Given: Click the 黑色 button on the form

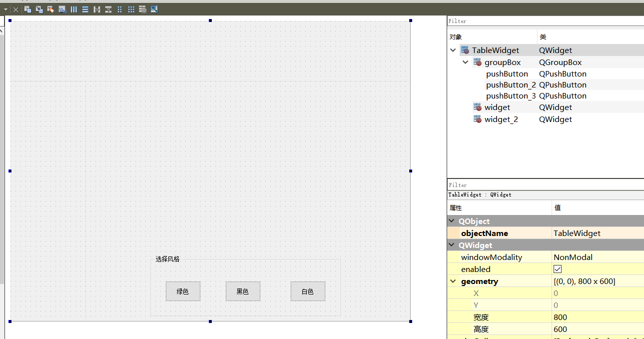Looking at the screenshot, I should [x=243, y=291].
